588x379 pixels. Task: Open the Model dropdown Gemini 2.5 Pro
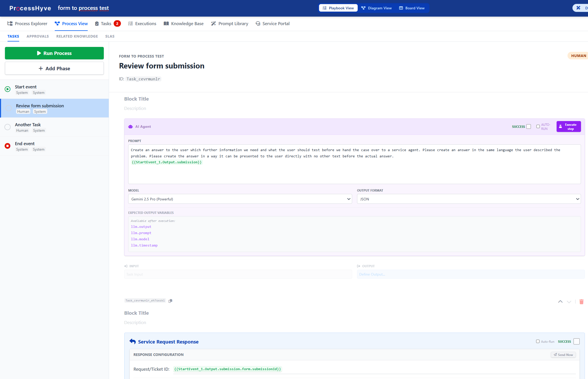point(240,199)
